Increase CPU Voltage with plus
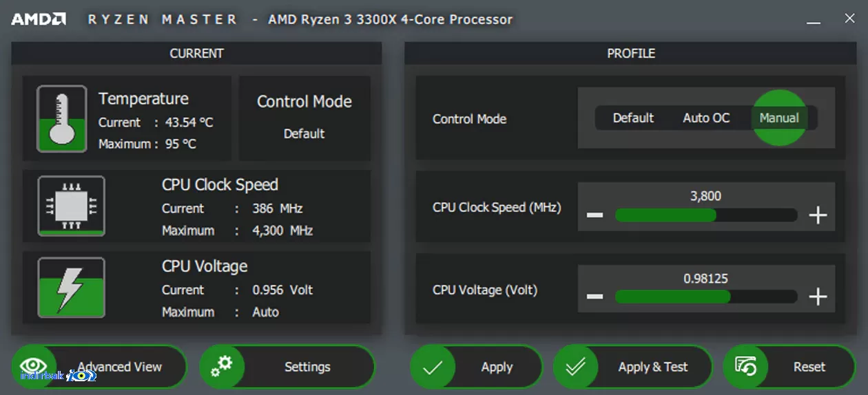This screenshot has height=395, width=868. coord(818,297)
